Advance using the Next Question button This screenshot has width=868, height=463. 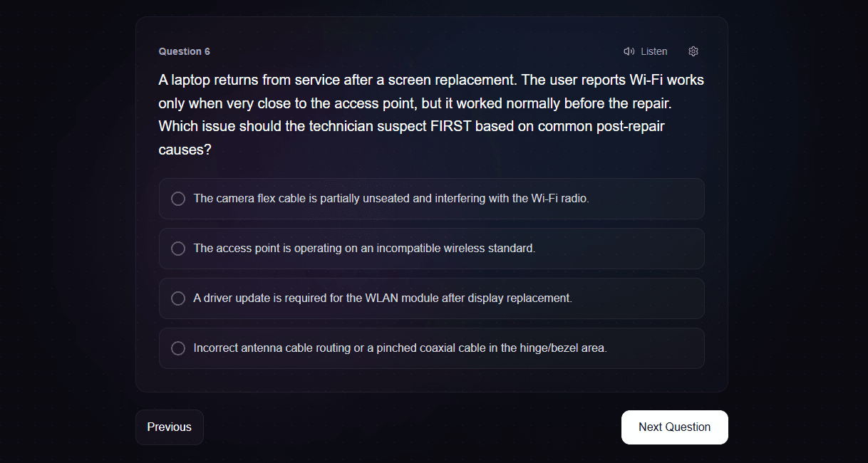pyautogui.click(x=674, y=427)
